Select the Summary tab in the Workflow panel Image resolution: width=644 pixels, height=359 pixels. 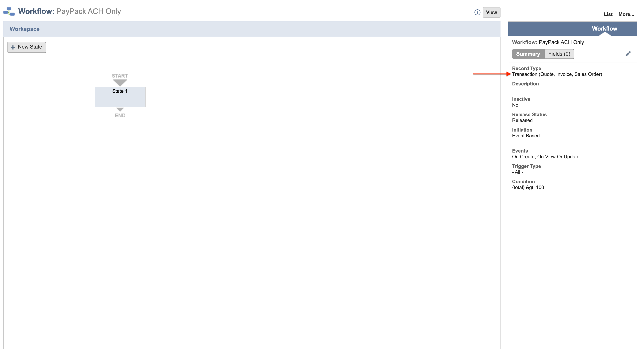(x=528, y=54)
